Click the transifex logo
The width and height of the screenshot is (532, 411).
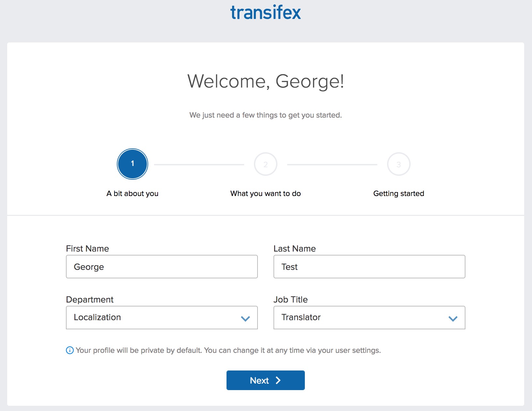[265, 13]
